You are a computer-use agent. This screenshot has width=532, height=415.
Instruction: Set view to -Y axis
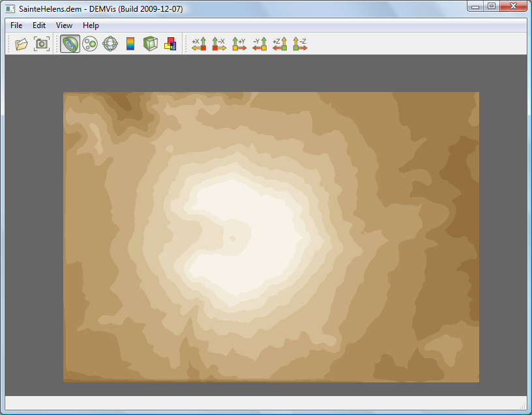259,44
